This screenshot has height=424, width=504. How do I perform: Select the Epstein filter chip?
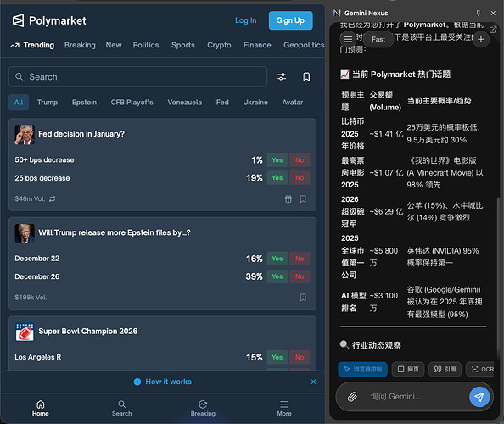point(84,102)
